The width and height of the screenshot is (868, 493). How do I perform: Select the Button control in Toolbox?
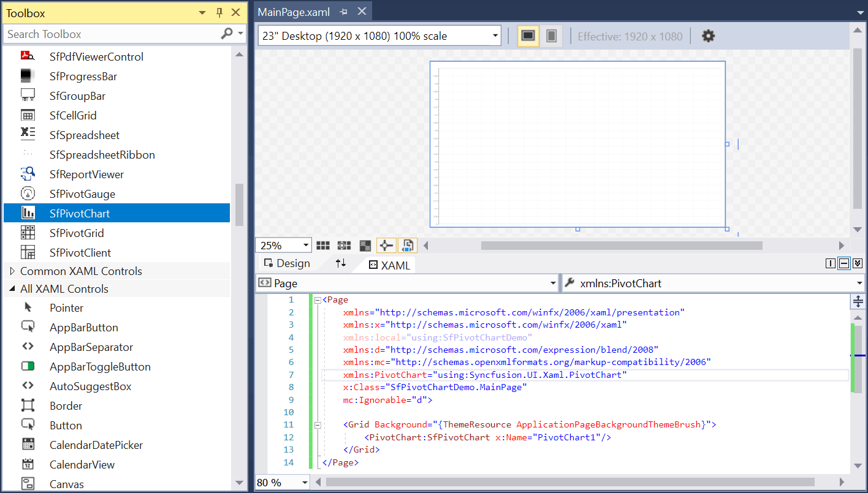tap(116, 425)
